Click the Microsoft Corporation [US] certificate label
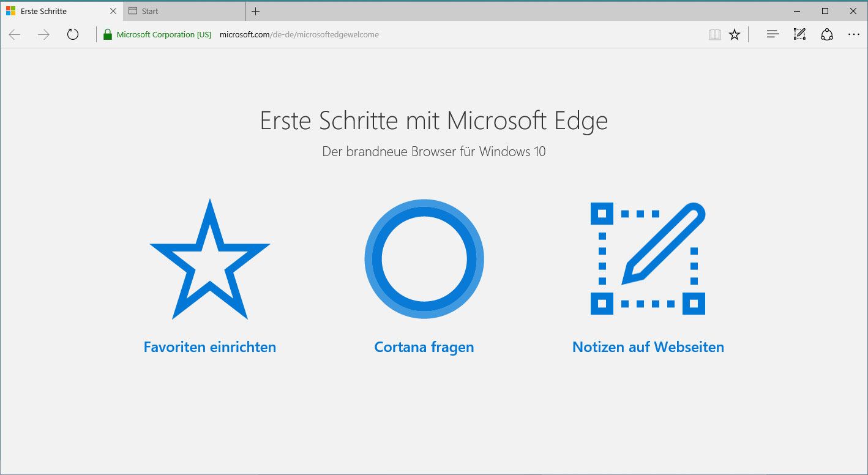The width and height of the screenshot is (868, 475). [x=164, y=35]
